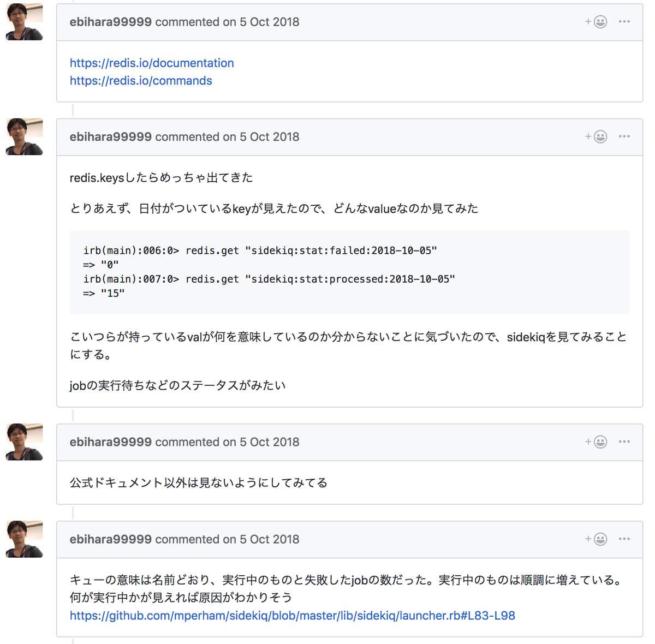Open options menu on 公式ドキュメント comment
Image resolution: width=655 pixels, height=644 pixels.
point(624,442)
